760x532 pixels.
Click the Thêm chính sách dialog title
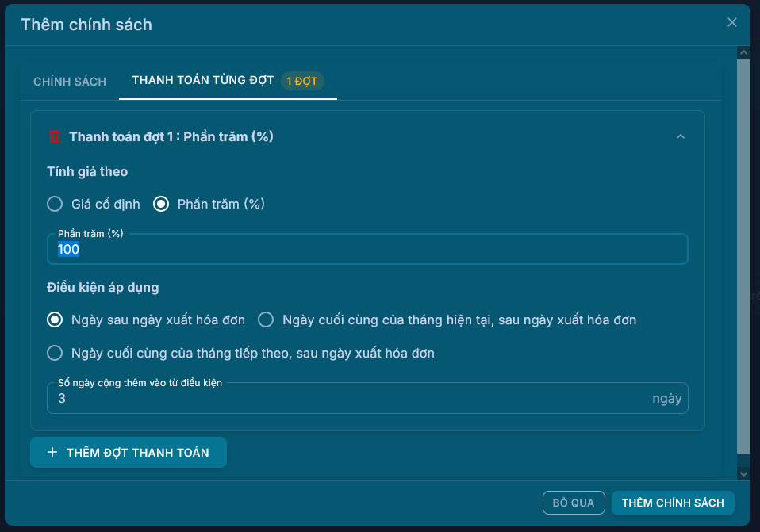coord(86,25)
